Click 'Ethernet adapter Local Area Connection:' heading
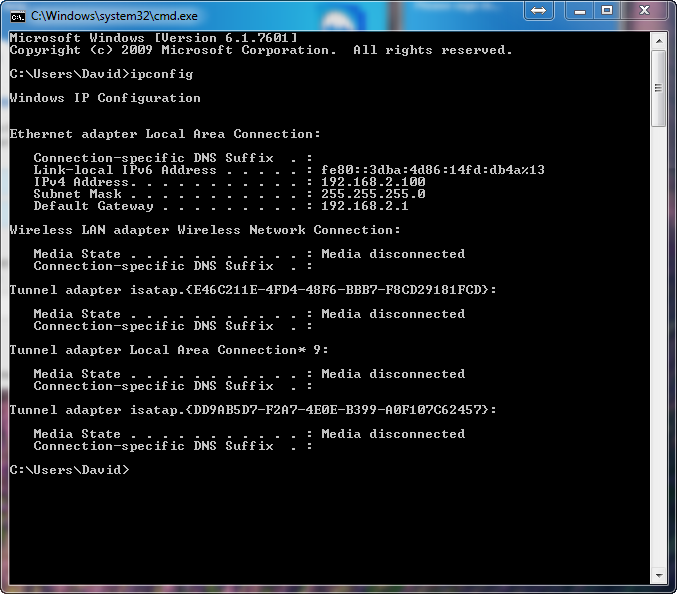 [x=165, y=134]
